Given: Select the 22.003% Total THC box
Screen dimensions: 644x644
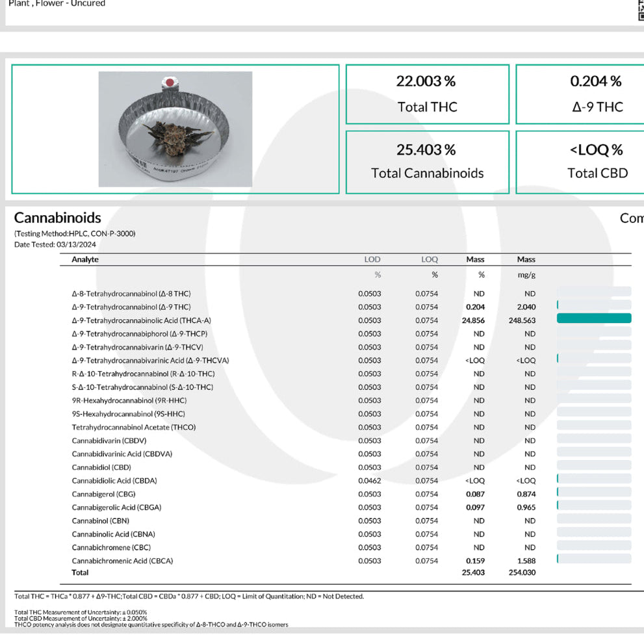Looking at the screenshot, I should (427, 94).
